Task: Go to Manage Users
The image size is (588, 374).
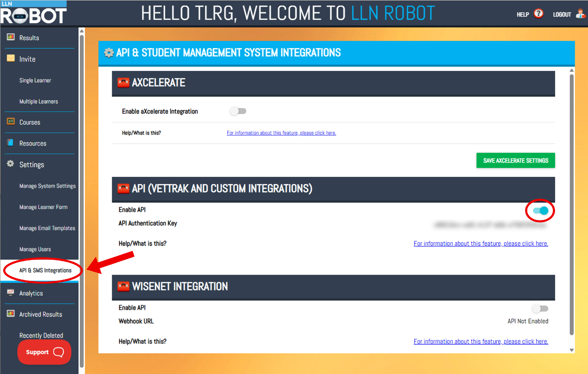Action: [35, 249]
